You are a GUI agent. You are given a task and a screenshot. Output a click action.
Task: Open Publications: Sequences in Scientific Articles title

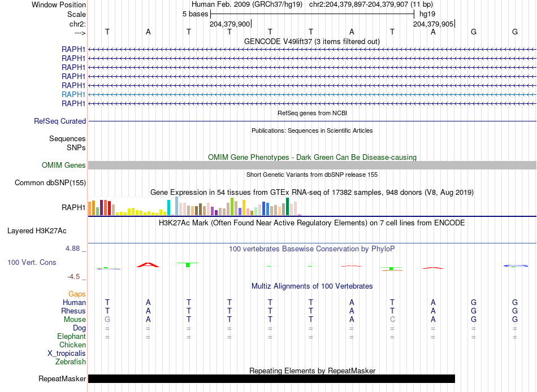(x=312, y=130)
